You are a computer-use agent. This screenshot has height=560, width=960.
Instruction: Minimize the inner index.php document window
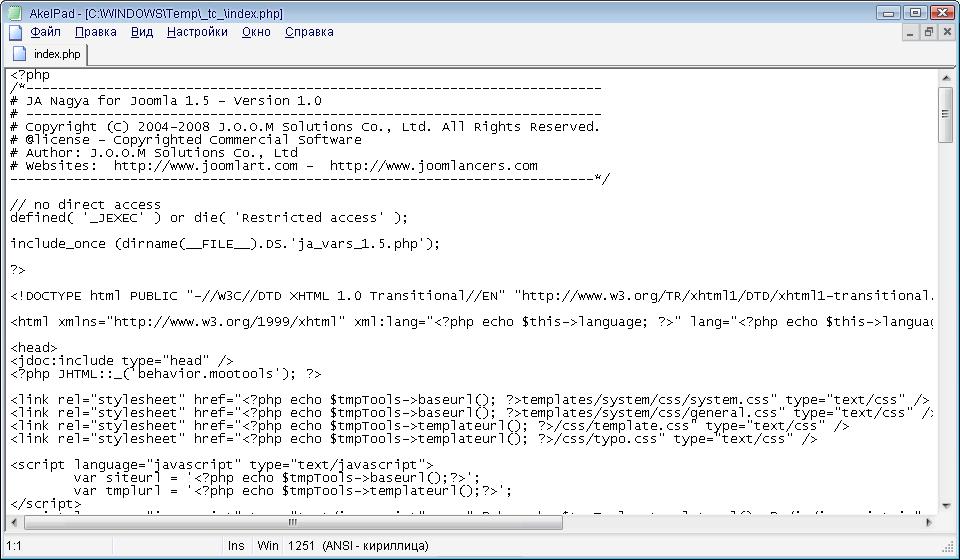pos(910,32)
